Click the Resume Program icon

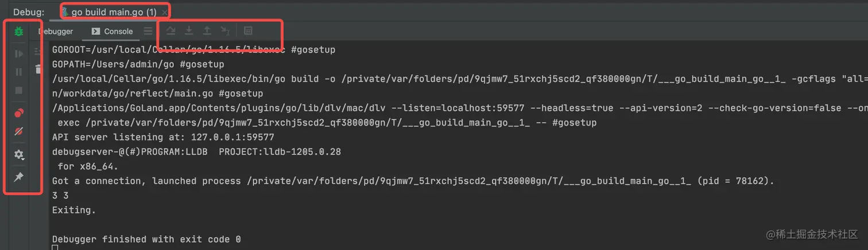pyautogui.click(x=19, y=54)
